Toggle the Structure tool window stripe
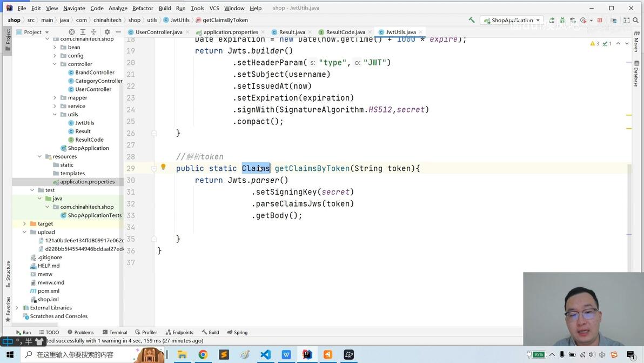 click(8, 274)
